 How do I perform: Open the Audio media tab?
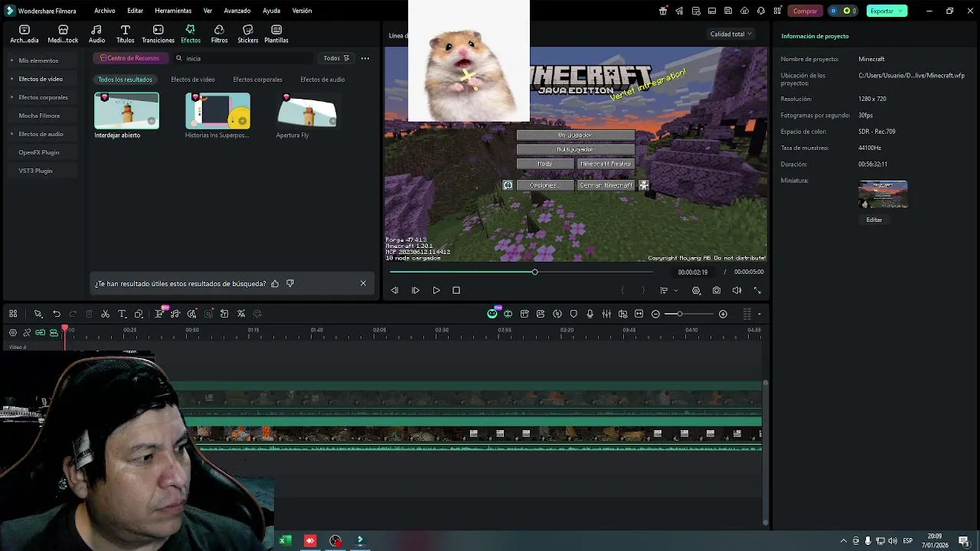pos(96,34)
